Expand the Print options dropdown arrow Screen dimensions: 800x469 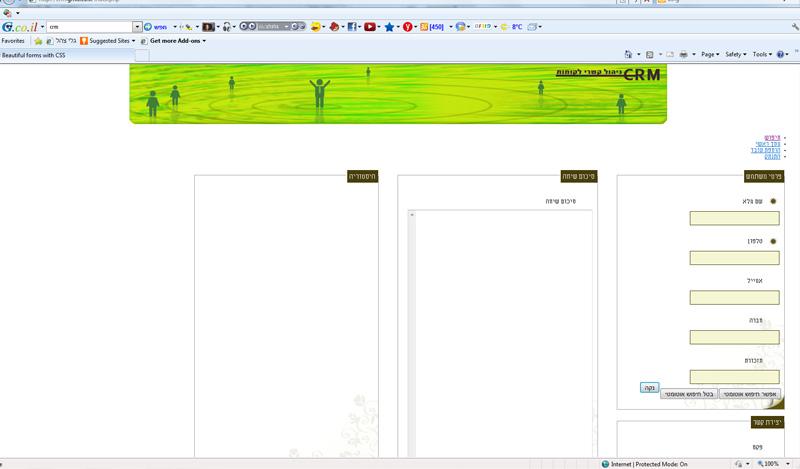pos(693,54)
